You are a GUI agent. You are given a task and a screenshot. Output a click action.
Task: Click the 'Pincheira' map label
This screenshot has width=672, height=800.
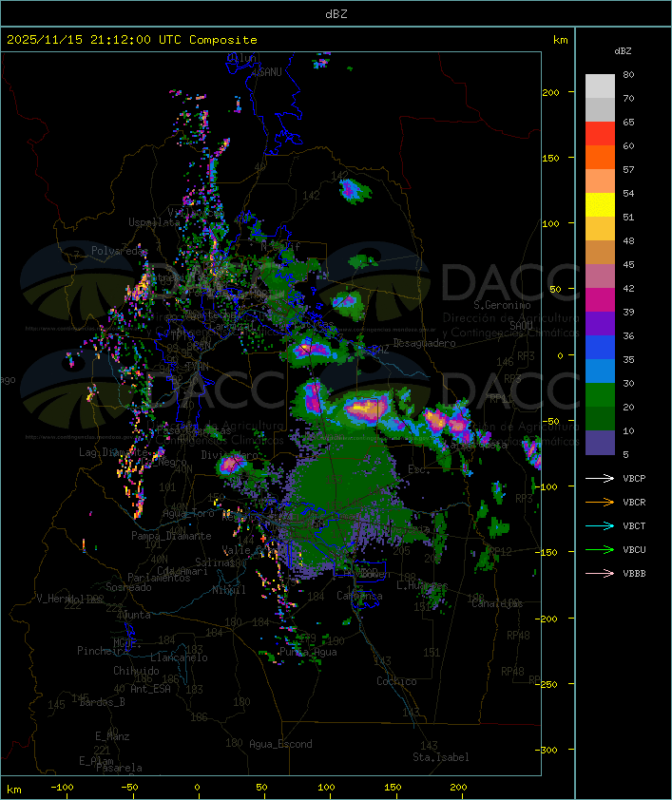103,651
